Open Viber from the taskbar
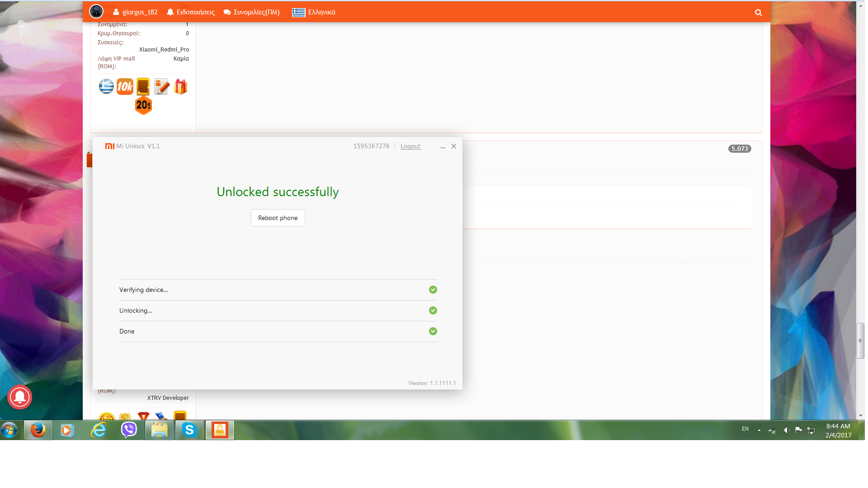868x488 pixels. (129, 430)
